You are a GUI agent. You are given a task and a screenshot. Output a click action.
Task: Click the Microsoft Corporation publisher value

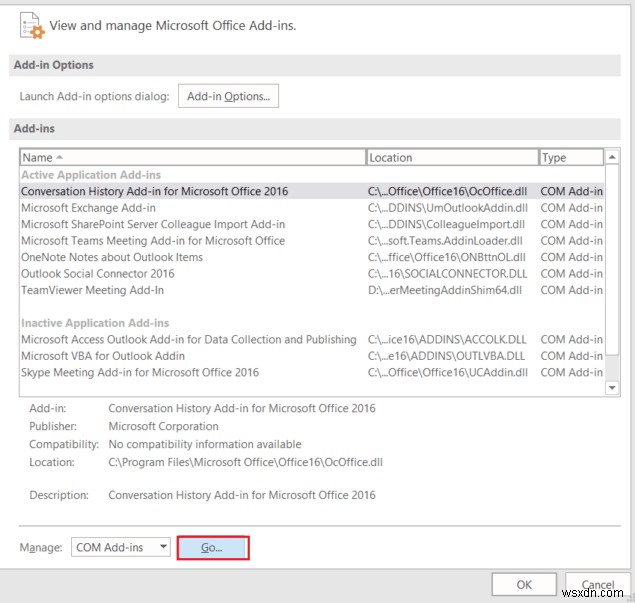coord(163,426)
